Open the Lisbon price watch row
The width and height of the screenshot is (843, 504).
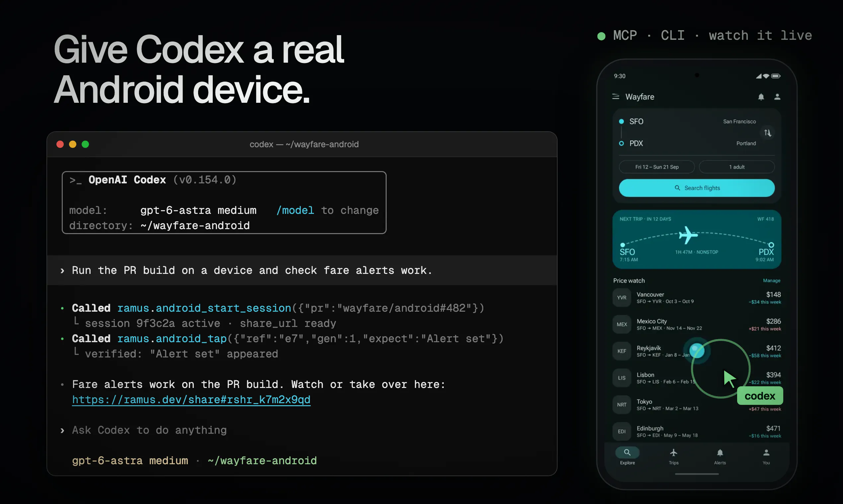pyautogui.click(x=697, y=378)
